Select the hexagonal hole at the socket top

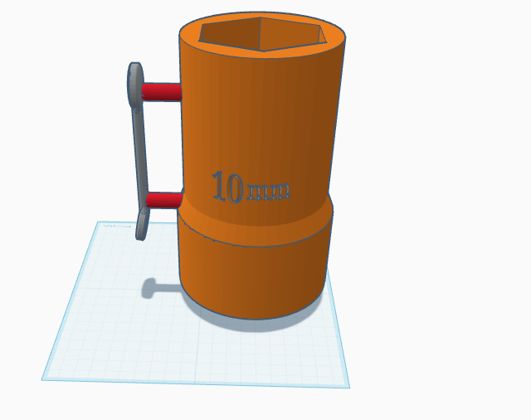coord(262,34)
